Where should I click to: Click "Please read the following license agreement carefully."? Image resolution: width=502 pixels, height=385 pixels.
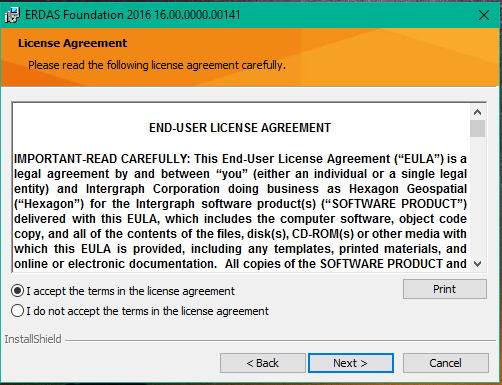[157, 65]
